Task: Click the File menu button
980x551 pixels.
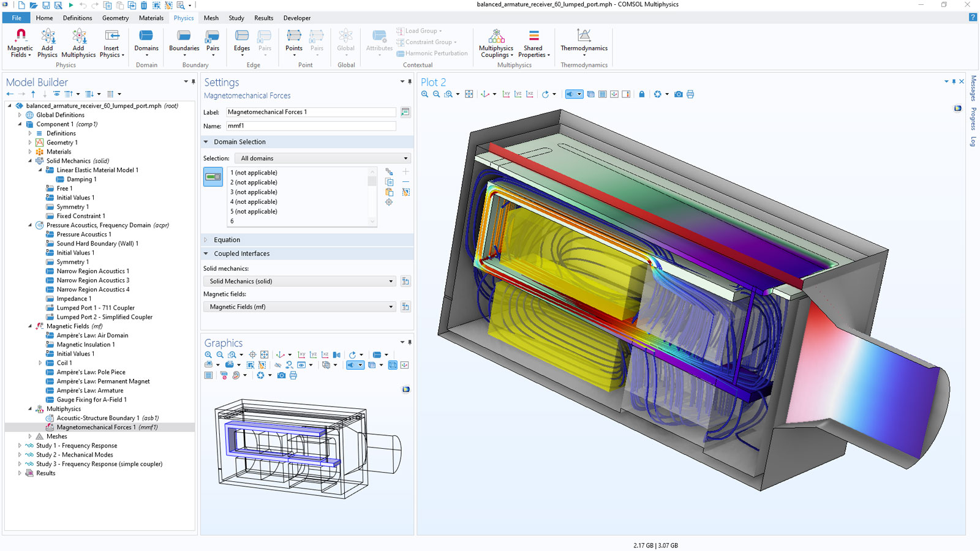Action: tap(17, 18)
